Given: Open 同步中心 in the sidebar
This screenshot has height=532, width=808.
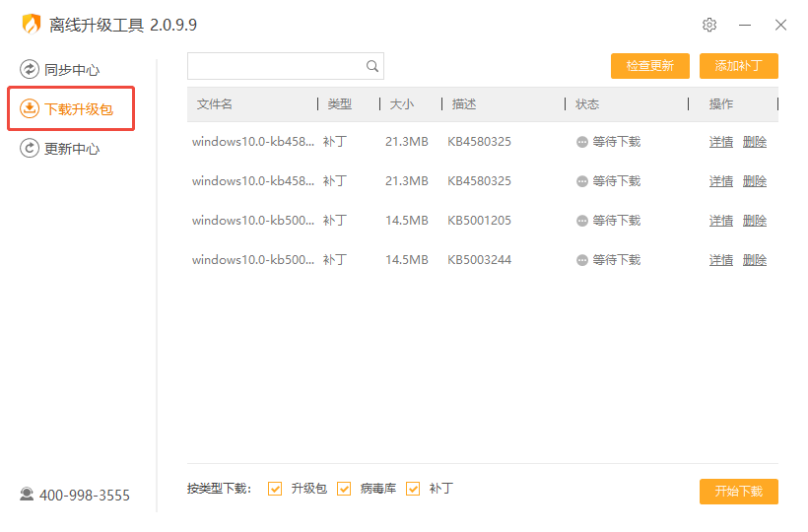Looking at the screenshot, I should pyautogui.click(x=60, y=70).
